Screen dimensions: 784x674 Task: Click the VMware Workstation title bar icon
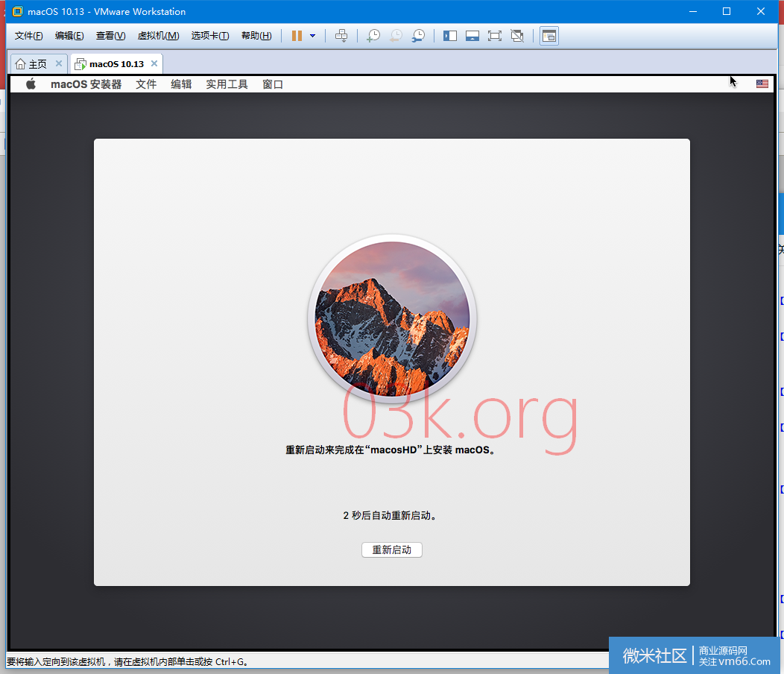pos(17,11)
